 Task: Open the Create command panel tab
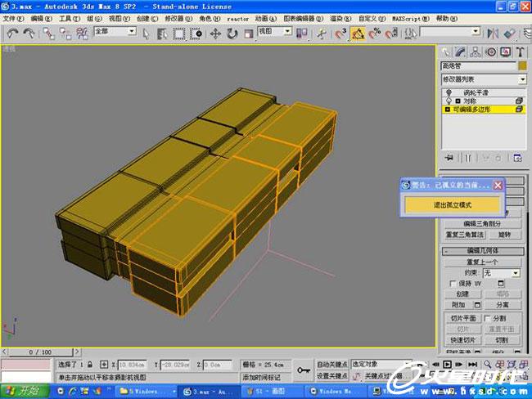[445, 52]
